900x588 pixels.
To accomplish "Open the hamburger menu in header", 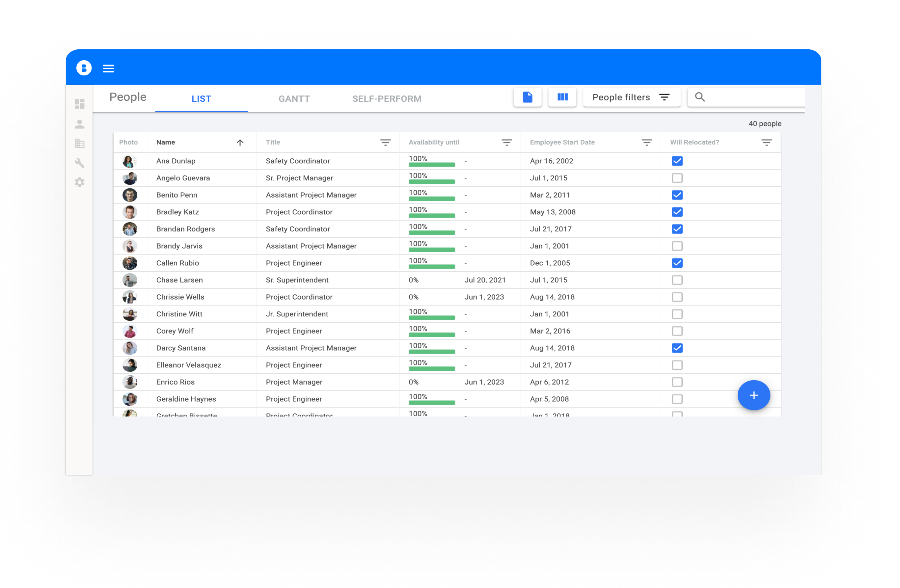I will 108,68.
